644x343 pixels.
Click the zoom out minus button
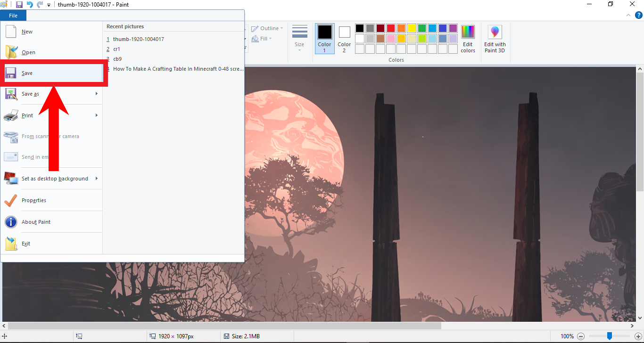coord(581,336)
